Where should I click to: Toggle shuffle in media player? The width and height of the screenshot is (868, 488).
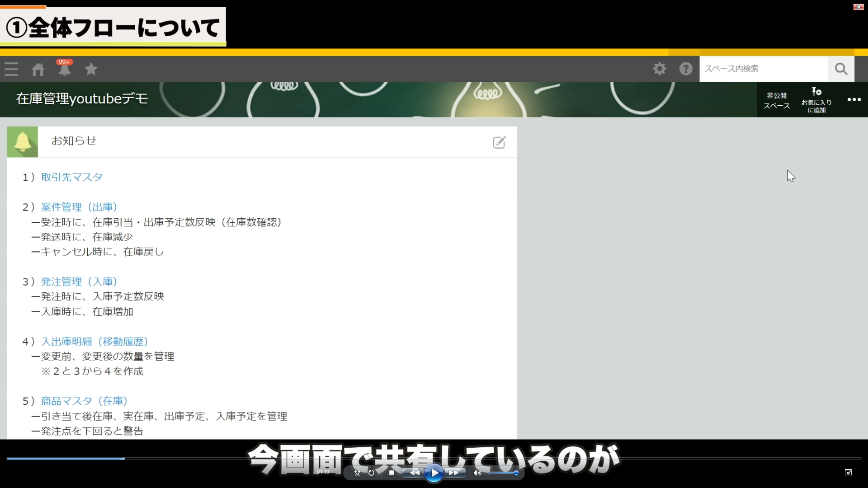(x=357, y=473)
